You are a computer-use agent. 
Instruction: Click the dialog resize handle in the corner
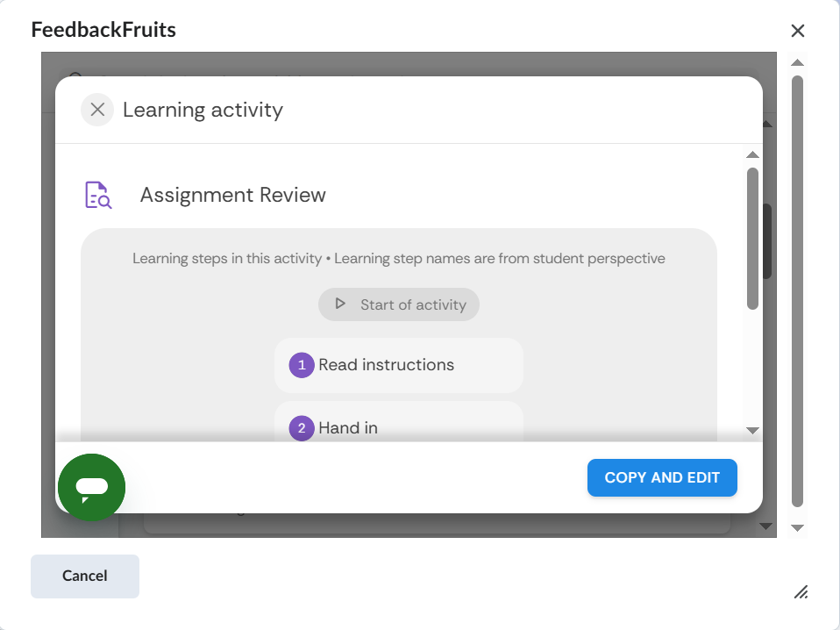(801, 592)
